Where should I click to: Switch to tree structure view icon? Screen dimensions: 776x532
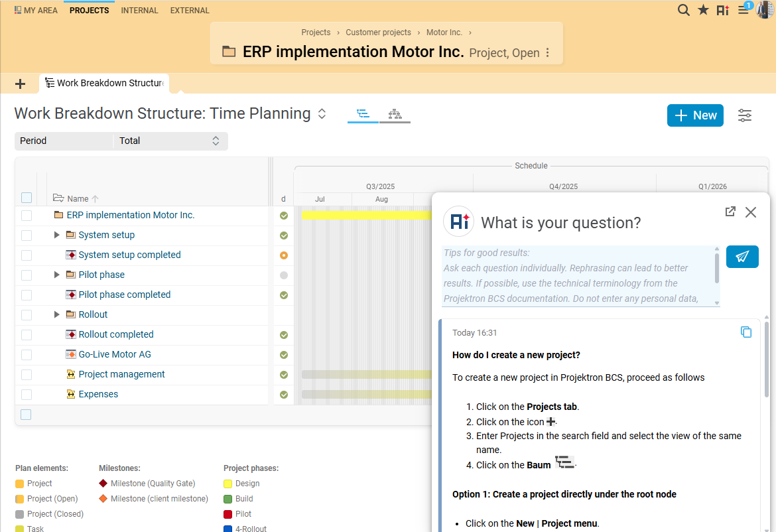click(363, 114)
